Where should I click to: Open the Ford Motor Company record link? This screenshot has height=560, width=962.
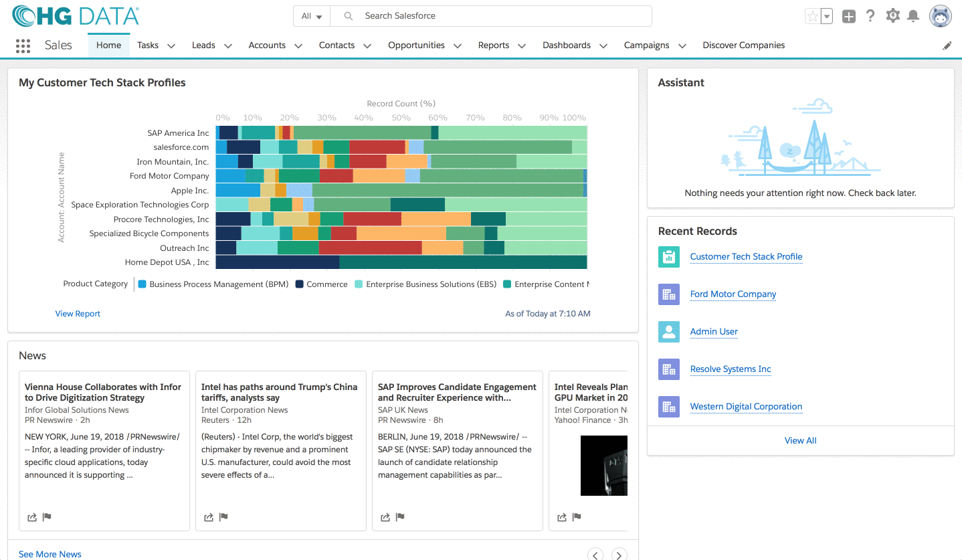click(733, 294)
